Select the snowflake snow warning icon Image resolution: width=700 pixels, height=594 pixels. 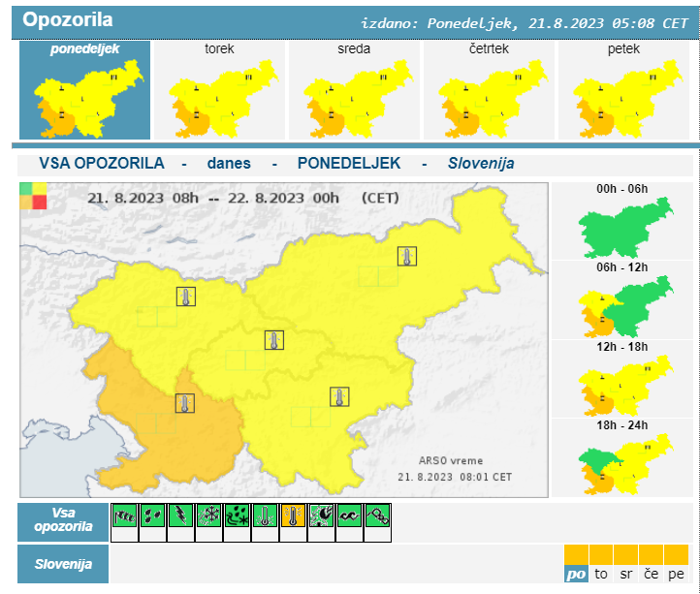[x=209, y=516]
